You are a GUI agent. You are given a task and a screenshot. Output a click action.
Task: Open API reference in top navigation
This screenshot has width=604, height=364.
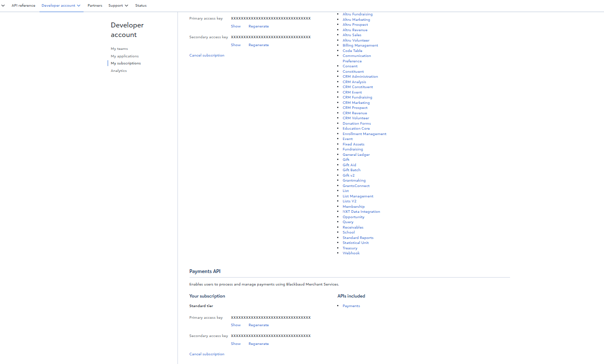click(23, 5)
